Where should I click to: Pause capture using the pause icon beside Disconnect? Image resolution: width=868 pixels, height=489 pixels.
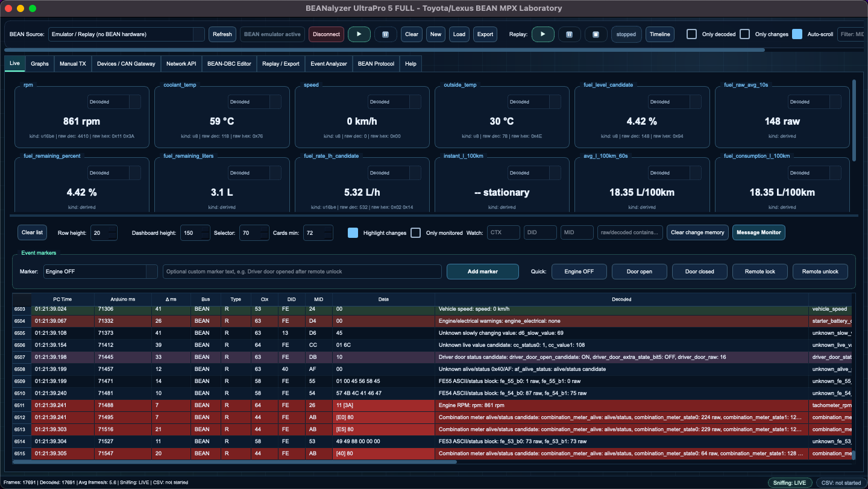click(385, 34)
